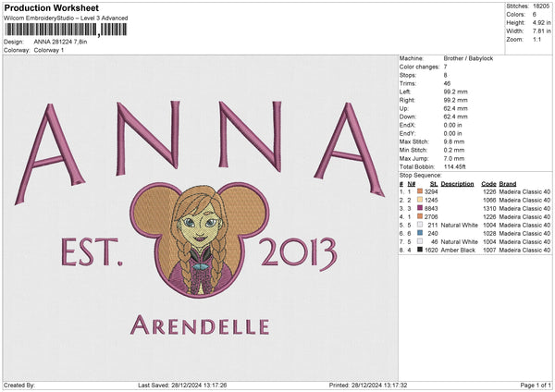
Task: Click stitch count 2706 in stop row 4
Action: pyautogui.click(x=431, y=217)
